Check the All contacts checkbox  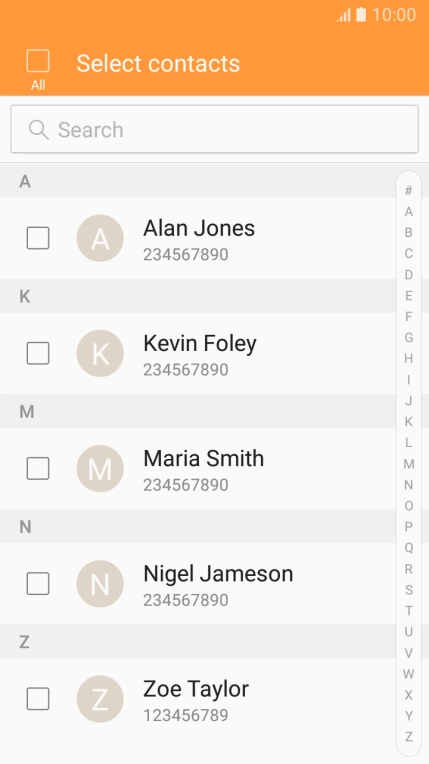pyautogui.click(x=38, y=61)
